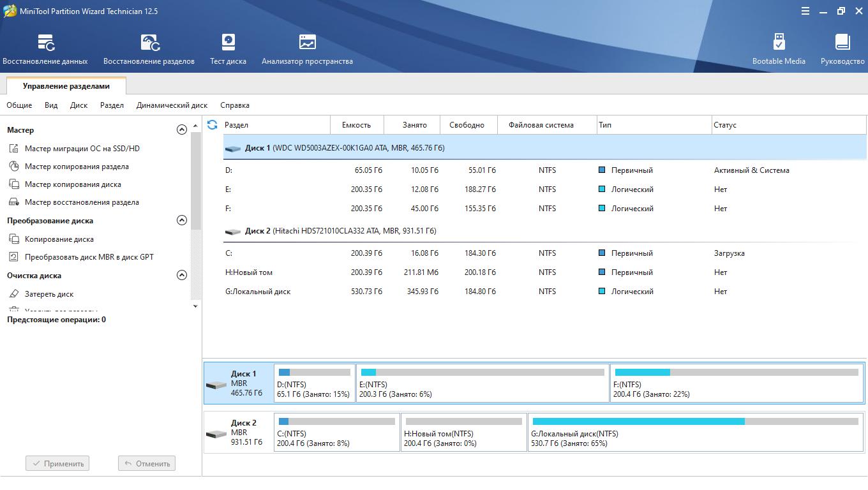
Task: Collapse the Преобразование диска section
Action: coord(182,220)
